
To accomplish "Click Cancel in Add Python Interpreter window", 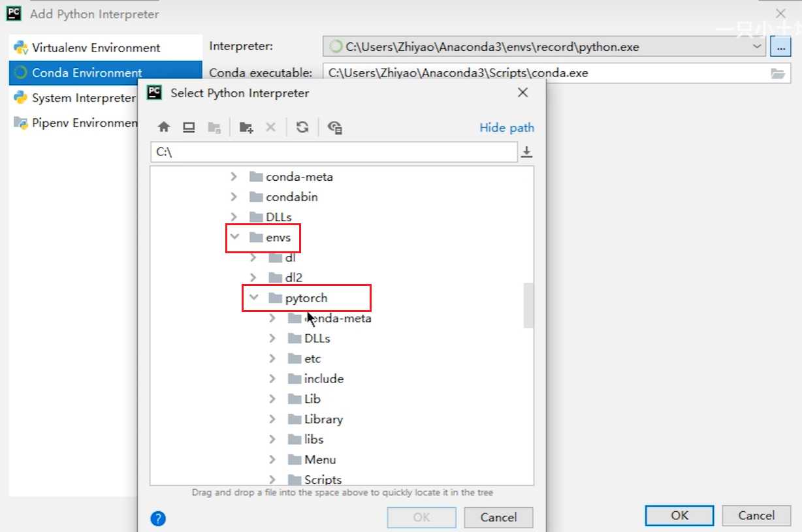I will tap(756, 516).
